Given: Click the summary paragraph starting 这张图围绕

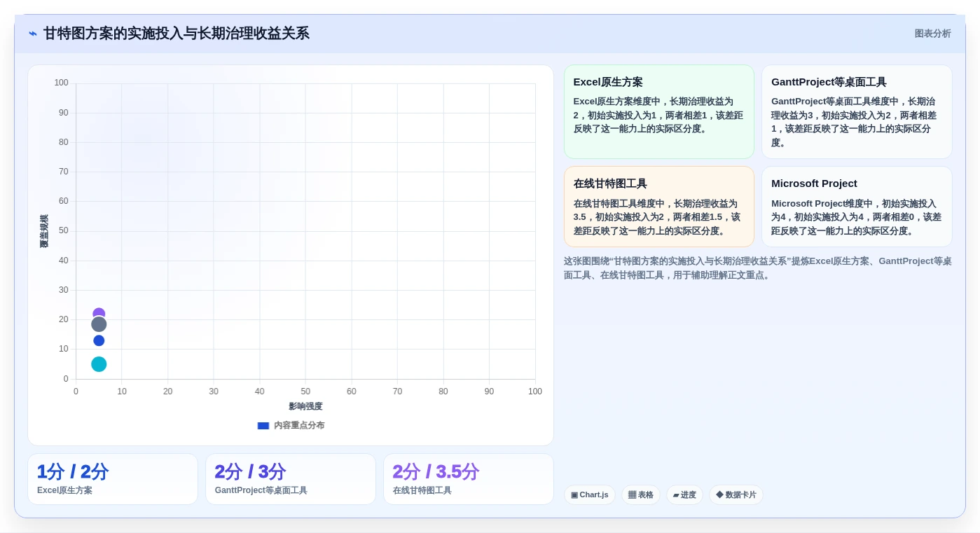Looking at the screenshot, I should tap(757, 268).
